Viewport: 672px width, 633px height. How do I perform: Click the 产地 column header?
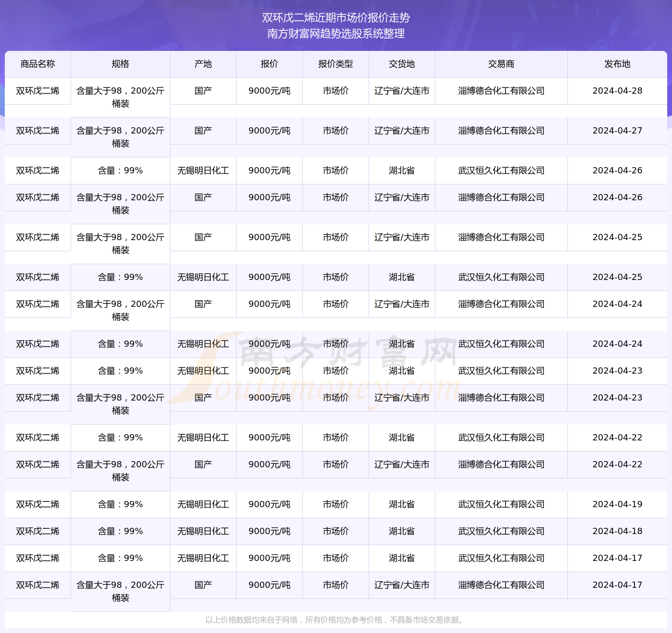tap(203, 64)
